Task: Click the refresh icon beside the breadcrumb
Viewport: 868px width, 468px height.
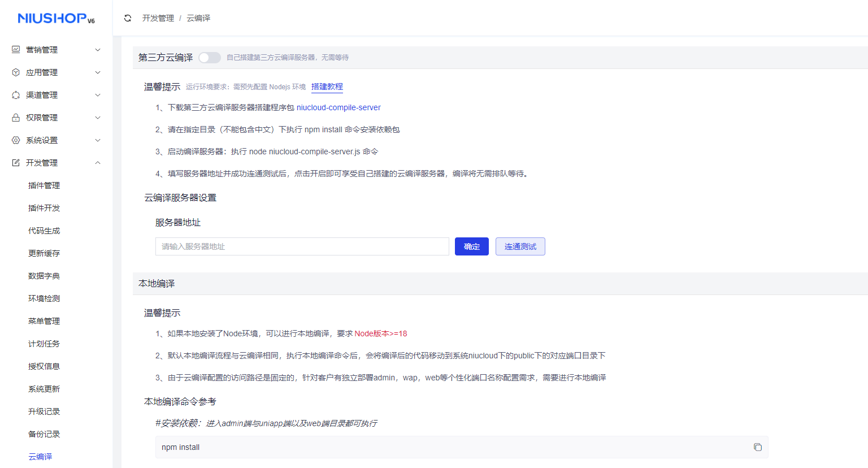Action: [128, 18]
